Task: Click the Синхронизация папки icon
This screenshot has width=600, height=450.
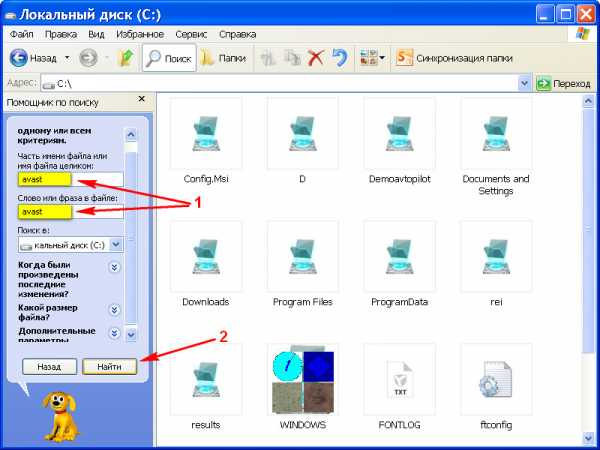Action: coord(405,58)
